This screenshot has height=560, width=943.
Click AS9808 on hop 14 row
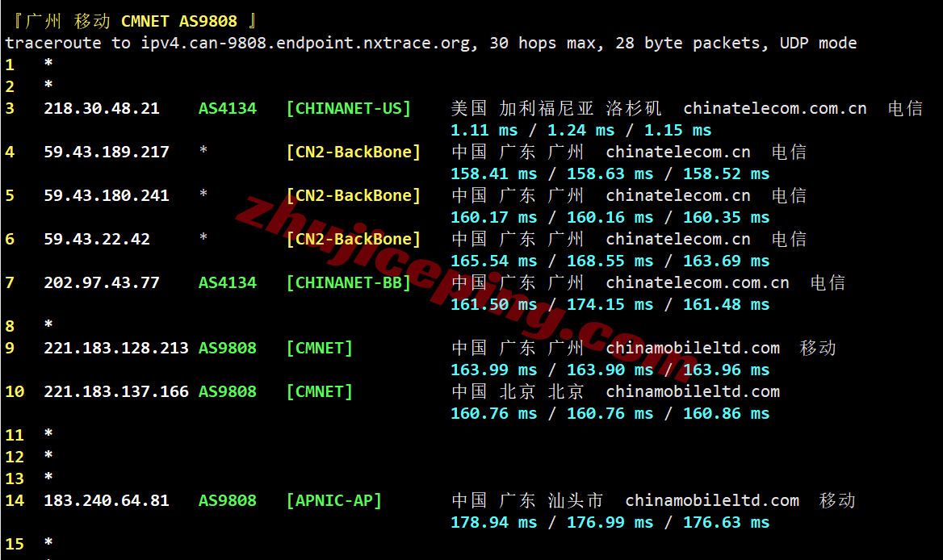click(228, 500)
